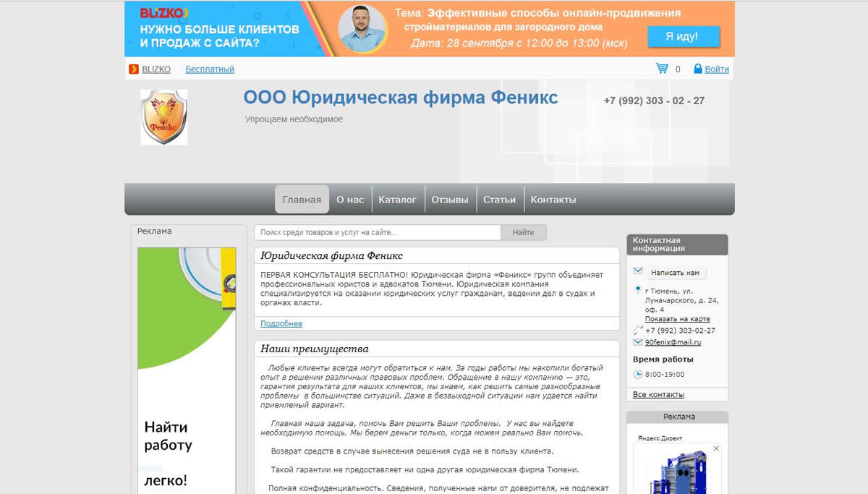Open the Контакты page
This screenshot has height=494, width=868.
coord(553,199)
